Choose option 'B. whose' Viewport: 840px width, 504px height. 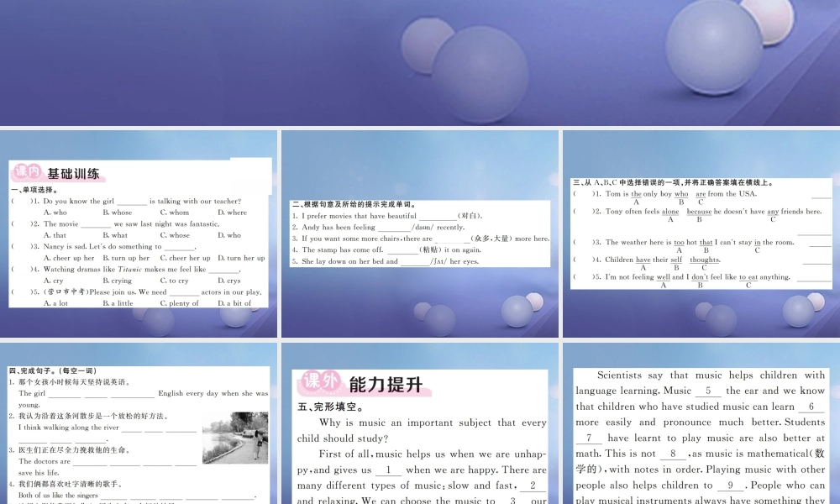[118, 213]
